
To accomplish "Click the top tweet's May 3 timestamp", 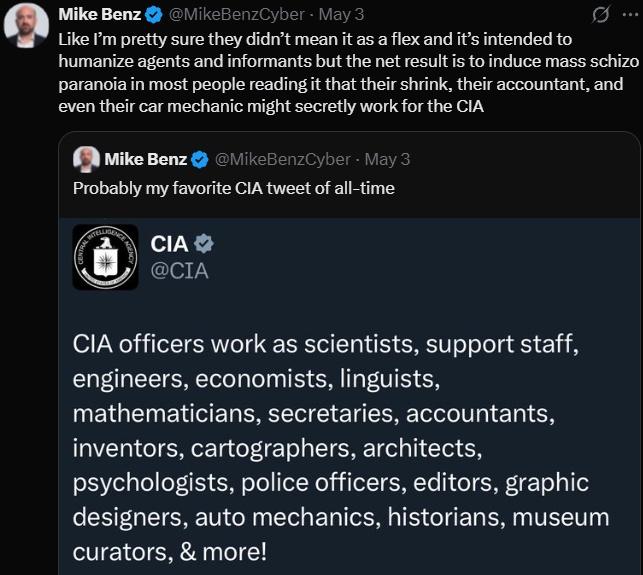I will (340, 15).
